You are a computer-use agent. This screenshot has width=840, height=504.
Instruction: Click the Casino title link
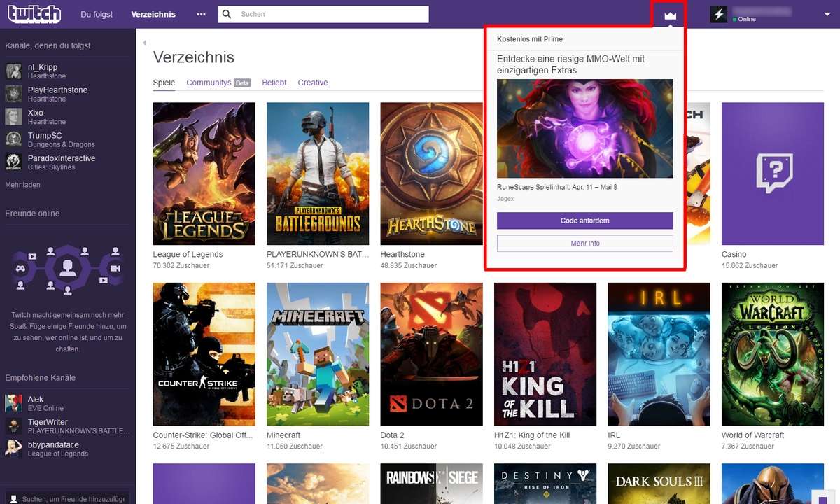click(734, 255)
